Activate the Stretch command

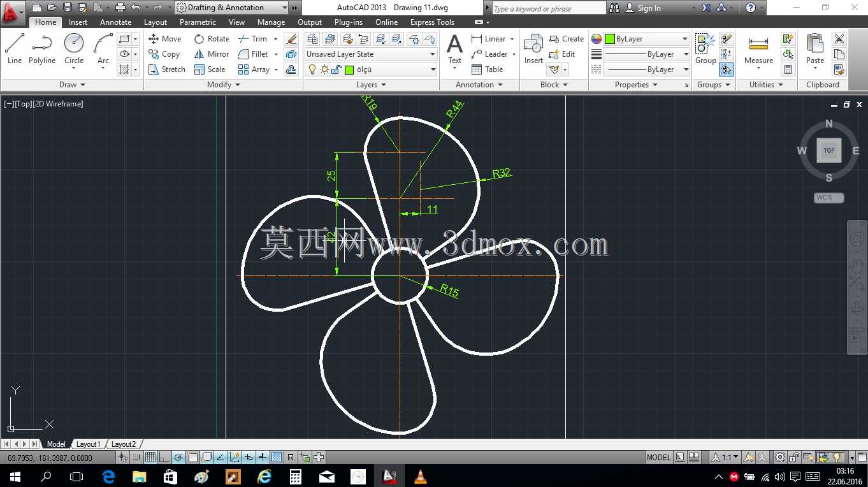pyautogui.click(x=166, y=69)
